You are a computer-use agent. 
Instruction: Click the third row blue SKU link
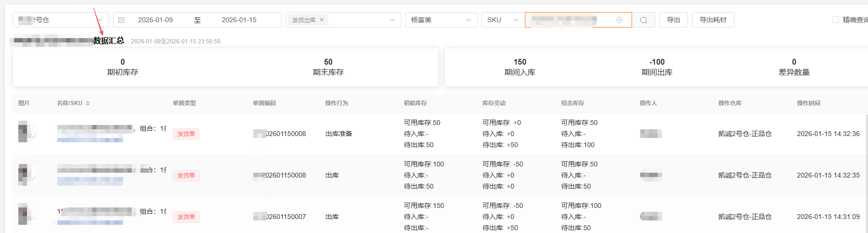pos(90,222)
